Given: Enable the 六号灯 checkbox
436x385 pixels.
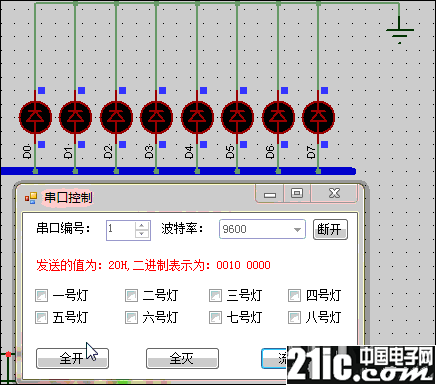Looking at the screenshot, I should (x=131, y=317).
